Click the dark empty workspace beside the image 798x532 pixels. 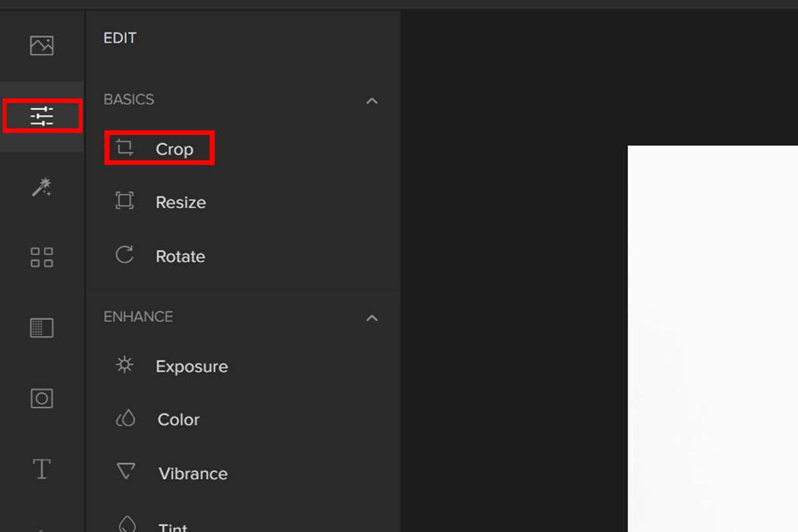[x=512, y=266]
